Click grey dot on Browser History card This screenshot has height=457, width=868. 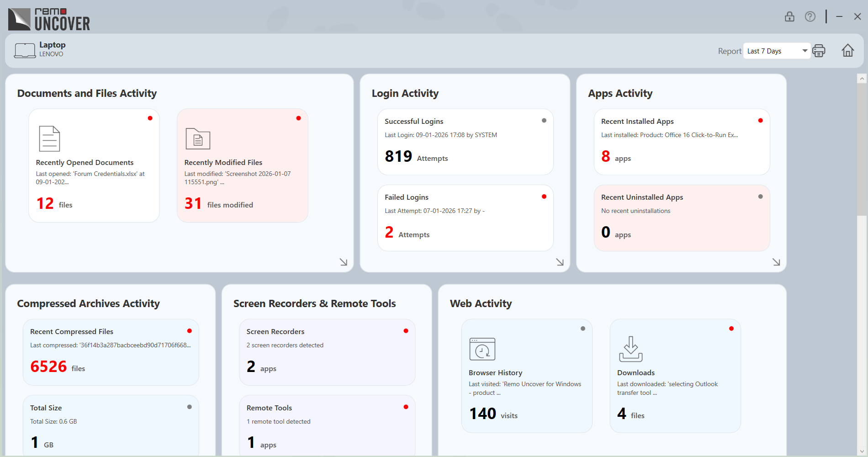583,329
